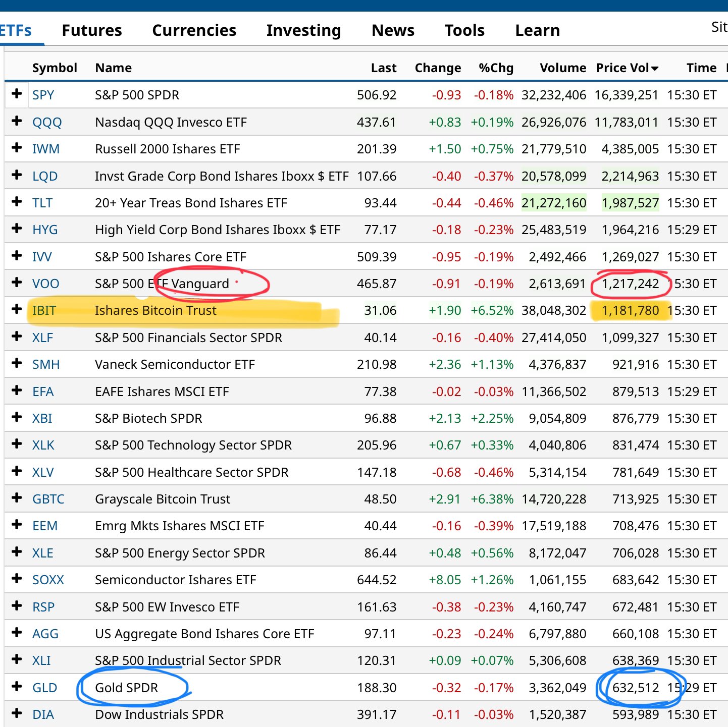The width and height of the screenshot is (728, 727).
Task: Open the GBTC symbol link
Action: 48,499
